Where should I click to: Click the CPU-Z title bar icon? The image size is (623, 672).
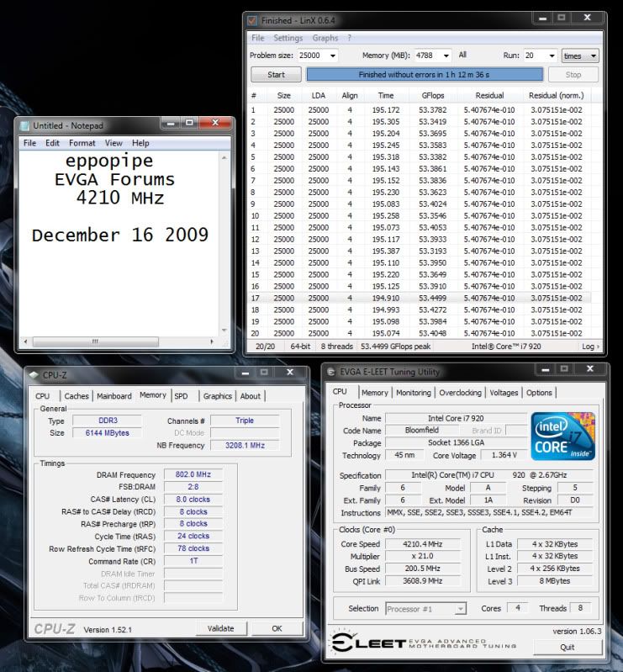tap(34, 374)
